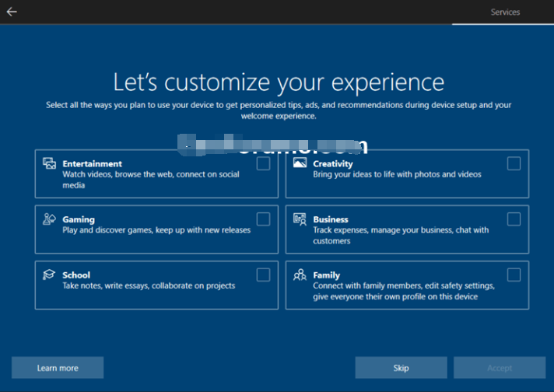Click the Business icon
554x392 pixels.
tap(300, 219)
